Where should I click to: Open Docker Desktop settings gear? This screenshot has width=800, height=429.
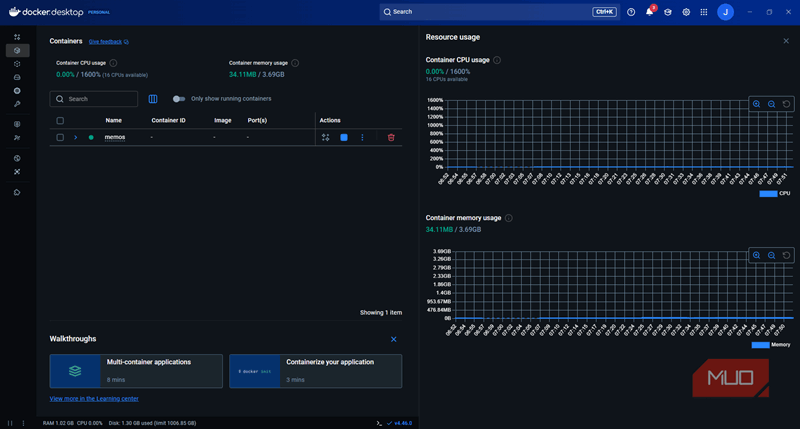(x=686, y=12)
